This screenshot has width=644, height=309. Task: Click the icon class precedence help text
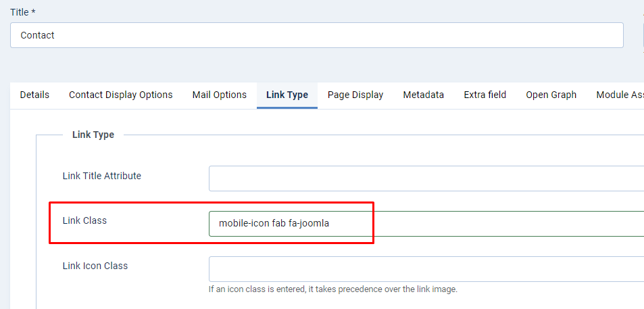click(333, 289)
